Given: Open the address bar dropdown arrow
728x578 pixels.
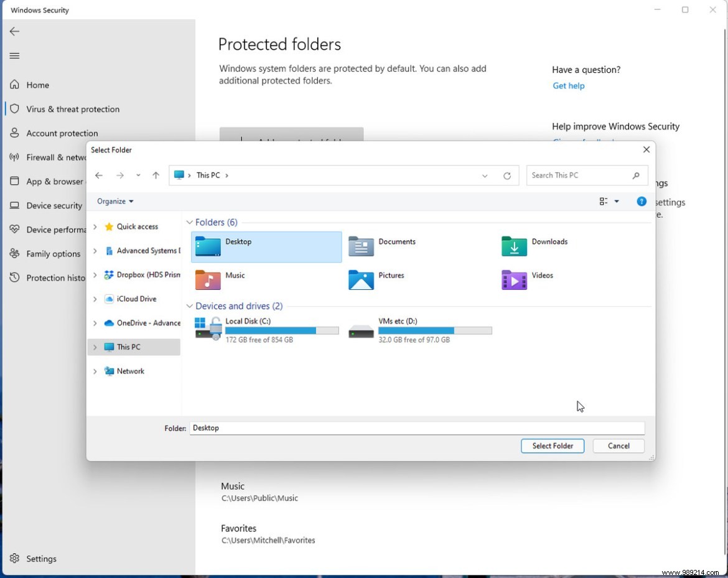Looking at the screenshot, I should coord(485,175).
